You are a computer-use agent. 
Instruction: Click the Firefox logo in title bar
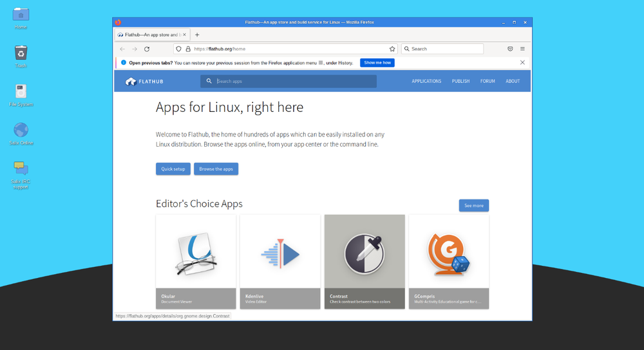(118, 22)
